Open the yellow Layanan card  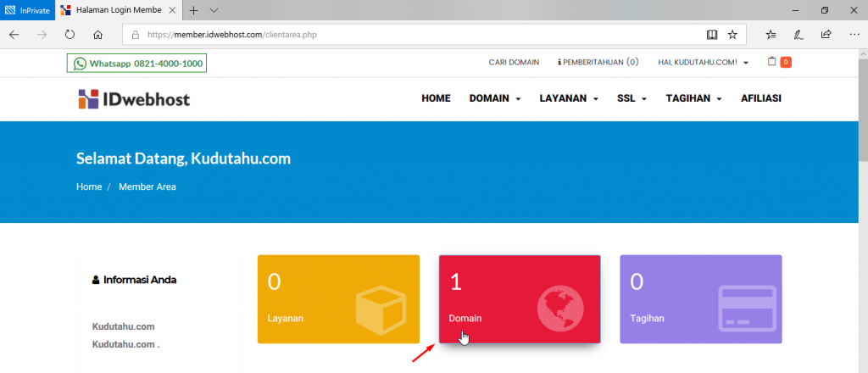338,299
